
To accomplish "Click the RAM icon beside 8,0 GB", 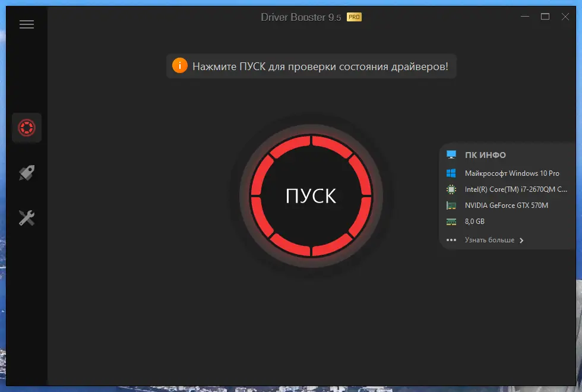I will 452,221.
